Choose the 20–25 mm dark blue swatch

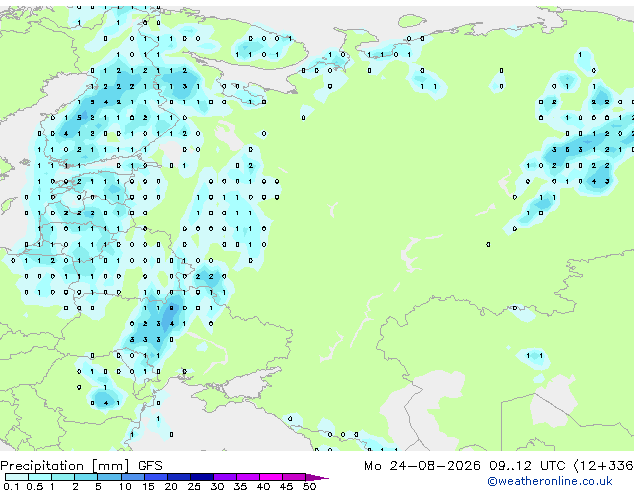click(179, 477)
